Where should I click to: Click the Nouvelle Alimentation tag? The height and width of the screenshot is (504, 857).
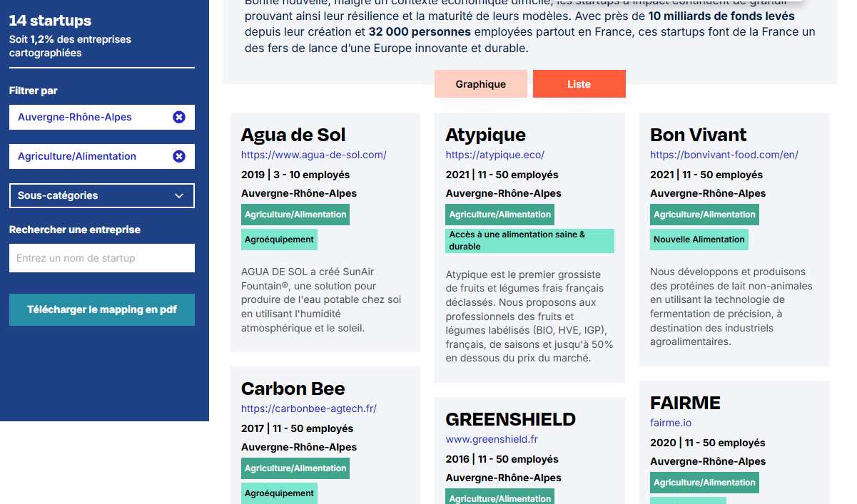699,240
